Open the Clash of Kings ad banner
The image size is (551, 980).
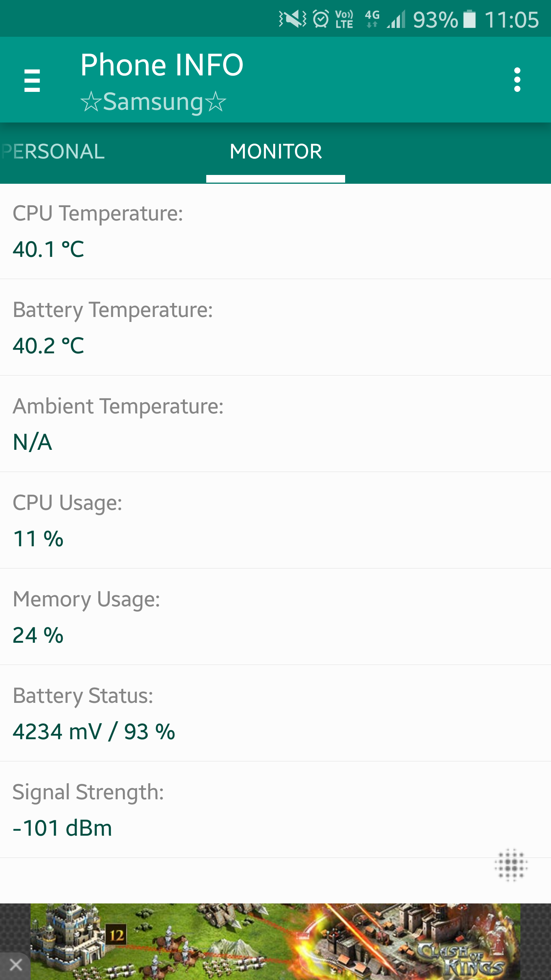pos(275,942)
